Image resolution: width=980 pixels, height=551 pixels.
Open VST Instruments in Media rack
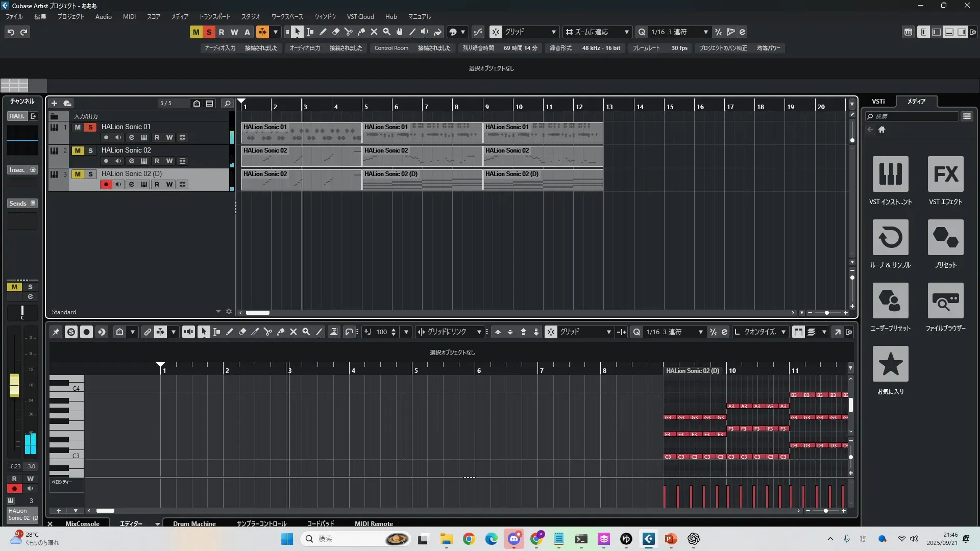click(x=890, y=174)
